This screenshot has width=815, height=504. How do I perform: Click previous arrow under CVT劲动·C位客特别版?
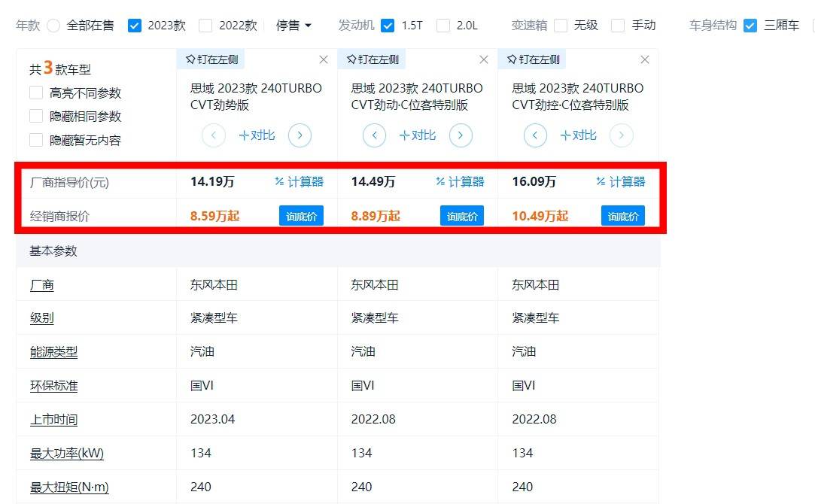(374, 135)
